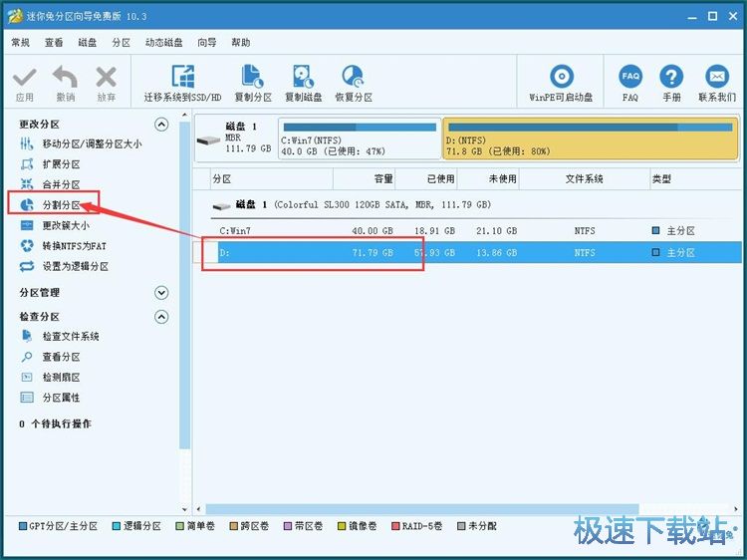Select the D: row in partition list
This screenshot has width=747, height=560.
(x=467, y=252)
